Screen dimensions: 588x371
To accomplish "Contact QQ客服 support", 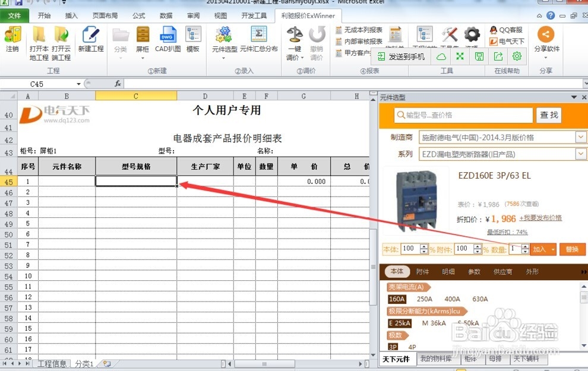I will click(506, 30).
